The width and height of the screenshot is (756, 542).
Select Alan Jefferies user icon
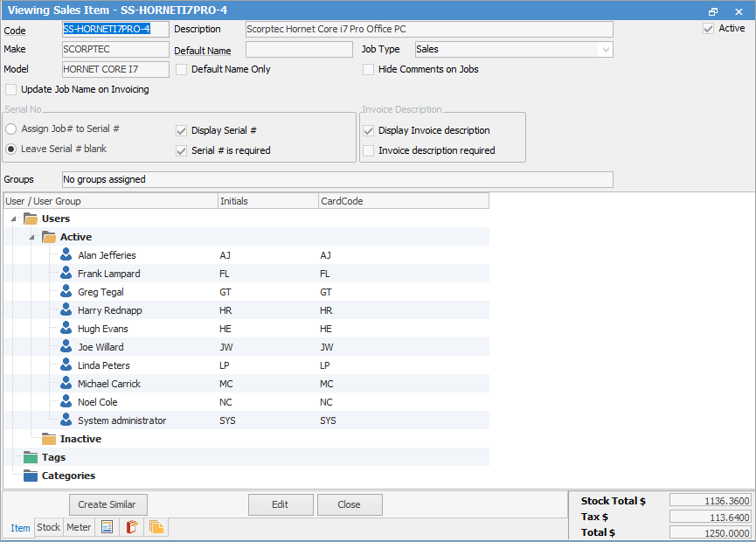coord(66,255)
